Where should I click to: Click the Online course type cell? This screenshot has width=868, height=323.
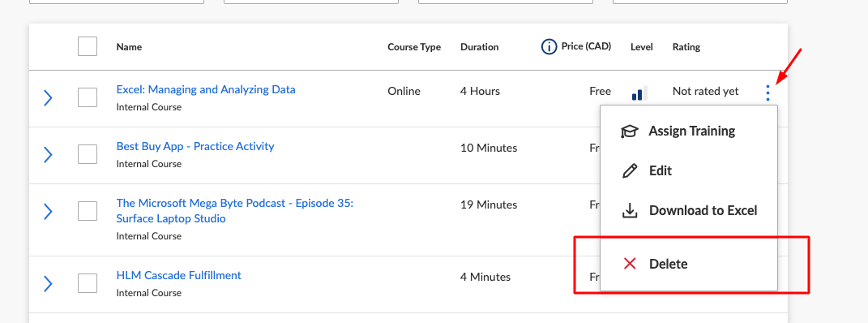tap(404, 92)
